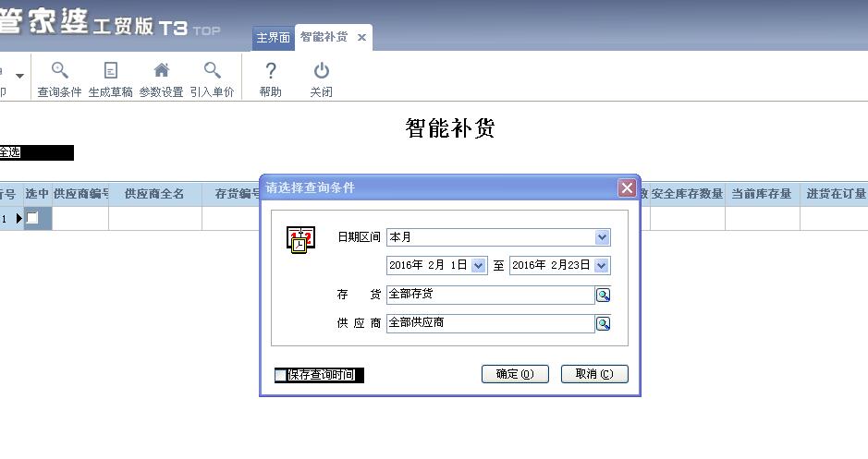Viewport: 868px width, 459px height.
Task: Close the 请选择查询条件 dialog with X
Action: coord(627,188)
